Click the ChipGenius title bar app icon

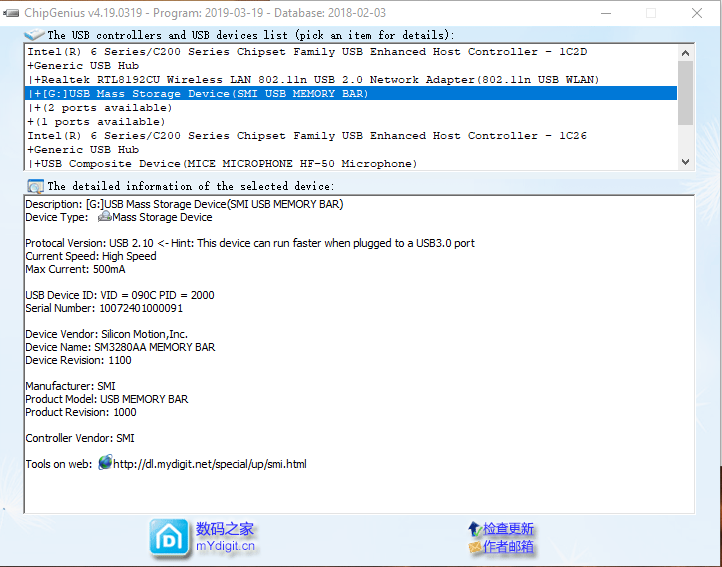11,13
